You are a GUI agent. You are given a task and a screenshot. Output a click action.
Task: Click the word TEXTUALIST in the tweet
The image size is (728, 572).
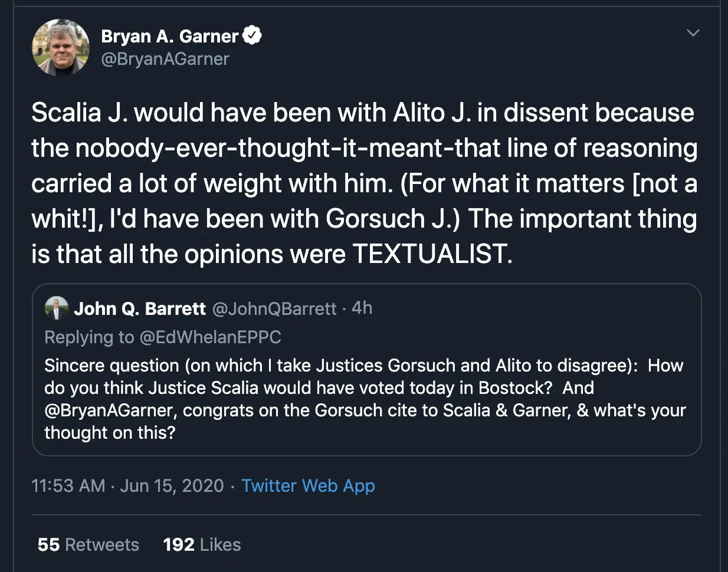(x=432, y=254)
